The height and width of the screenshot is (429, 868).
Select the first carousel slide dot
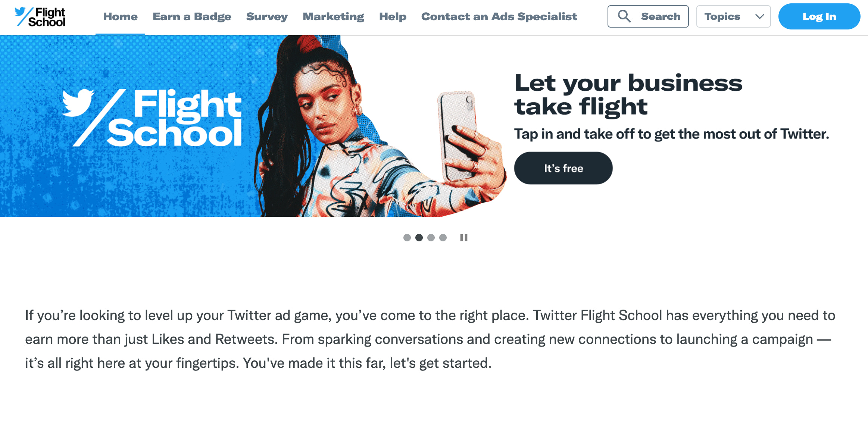pyautogui.click(x=407, y=238)
